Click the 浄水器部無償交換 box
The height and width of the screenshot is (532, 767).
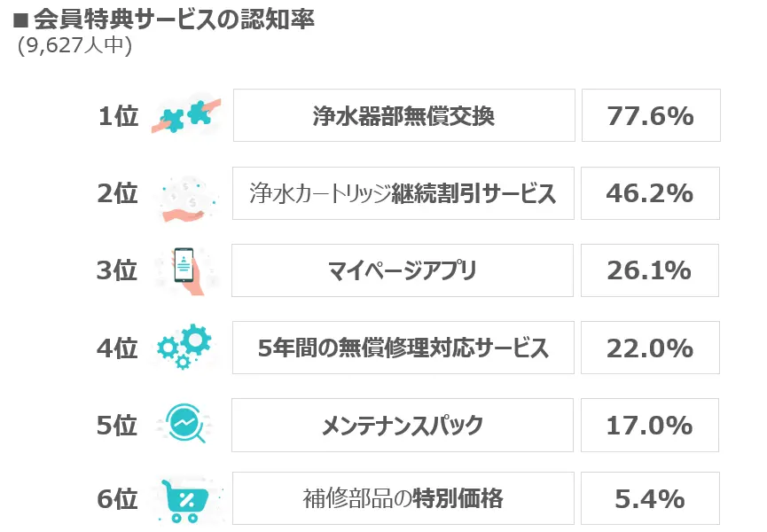404,115
